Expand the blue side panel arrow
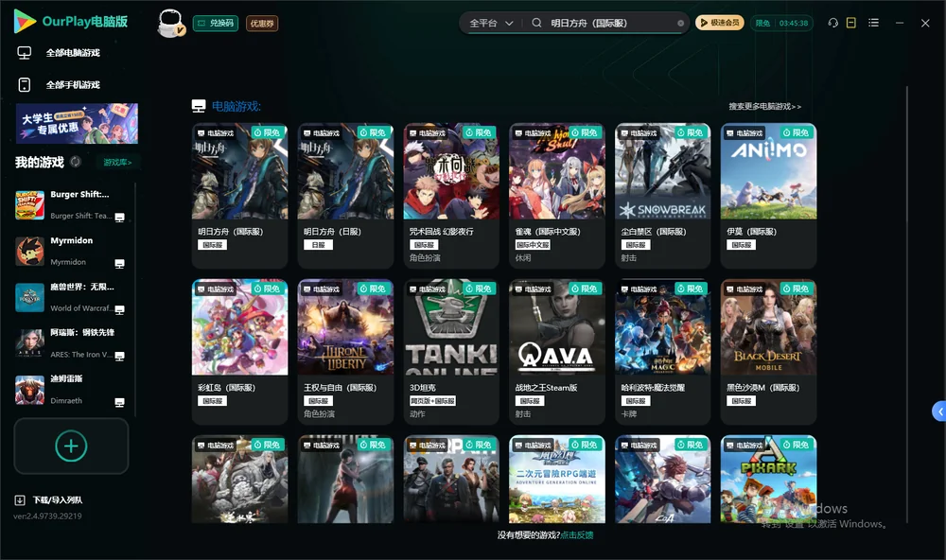This screenshot has width=946, height=560. [x=939, y=411]
